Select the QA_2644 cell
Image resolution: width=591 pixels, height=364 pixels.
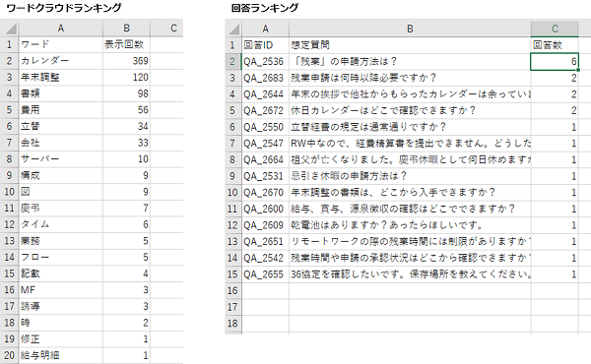[x=265, y=94]
